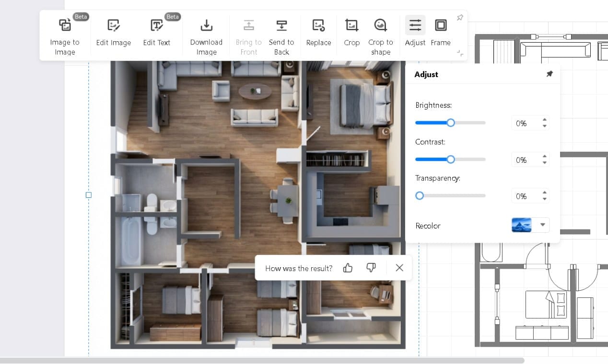The image size is (608, 364).
Task: Give a thumbs up on the result
Action: pos(348,268)
